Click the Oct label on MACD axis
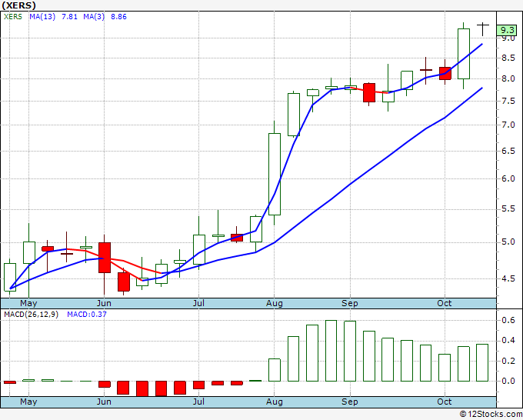 click(445, 402)
